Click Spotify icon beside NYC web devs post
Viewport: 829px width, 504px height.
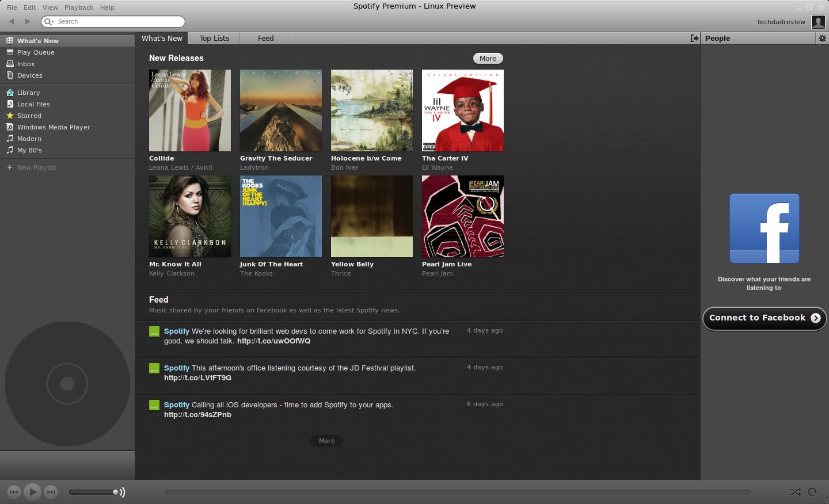(x=154, y=331)
